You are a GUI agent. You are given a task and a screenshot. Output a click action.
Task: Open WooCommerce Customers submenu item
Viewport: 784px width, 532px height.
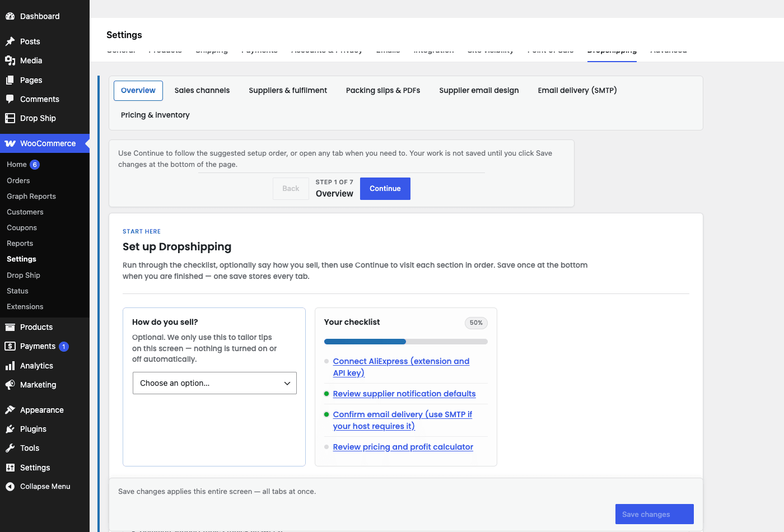tap(25, 212)
